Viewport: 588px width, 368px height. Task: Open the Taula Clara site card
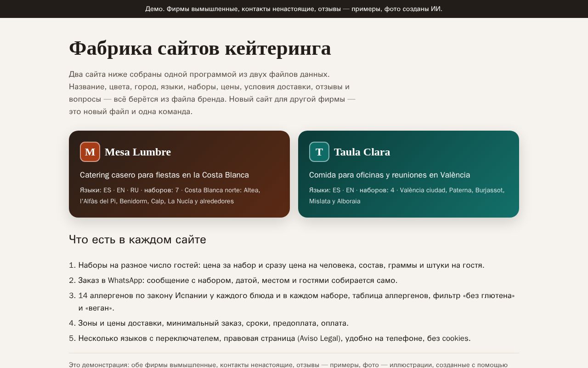tap(408, 174)
